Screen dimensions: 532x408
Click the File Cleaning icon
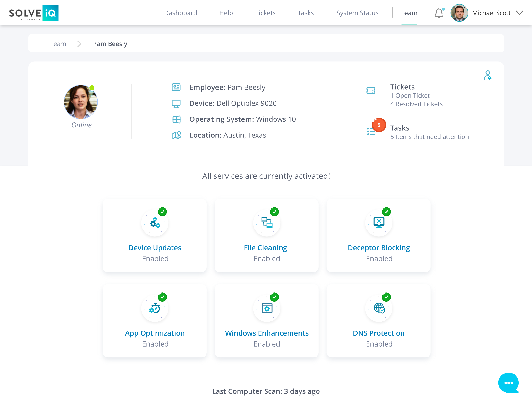point(267,223)
